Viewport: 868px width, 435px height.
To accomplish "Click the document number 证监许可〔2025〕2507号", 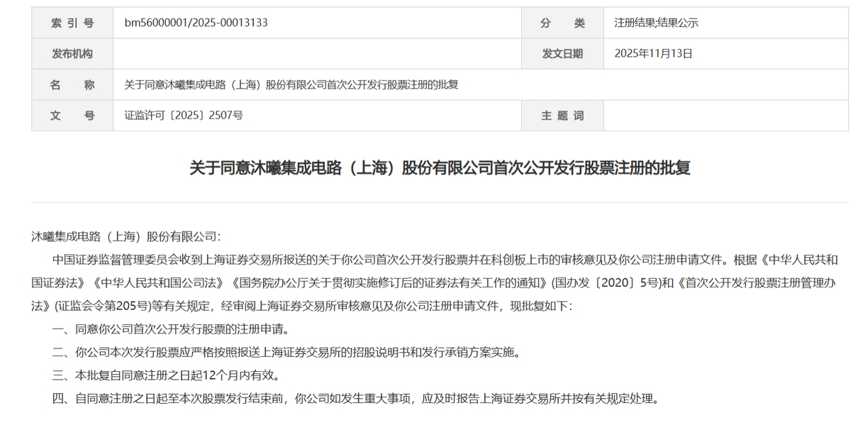I will 184,116.
